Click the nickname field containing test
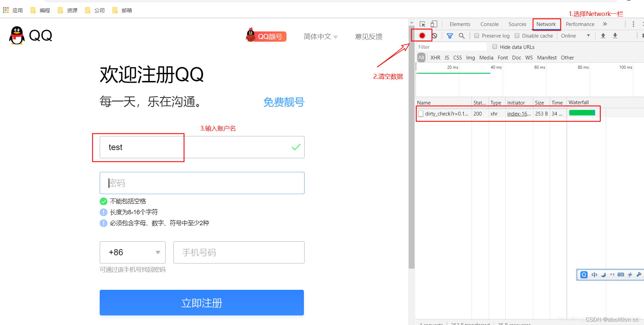 202,147
